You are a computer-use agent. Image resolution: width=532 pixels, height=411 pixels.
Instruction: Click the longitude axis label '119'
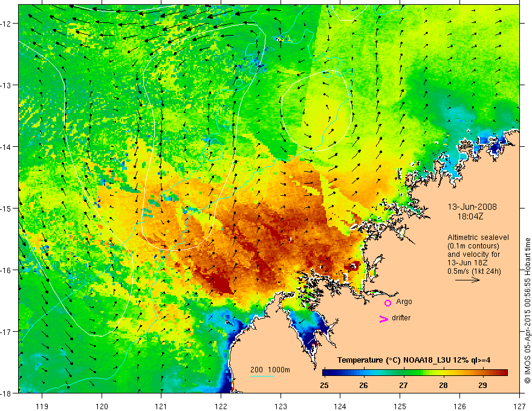coord(42,406)
